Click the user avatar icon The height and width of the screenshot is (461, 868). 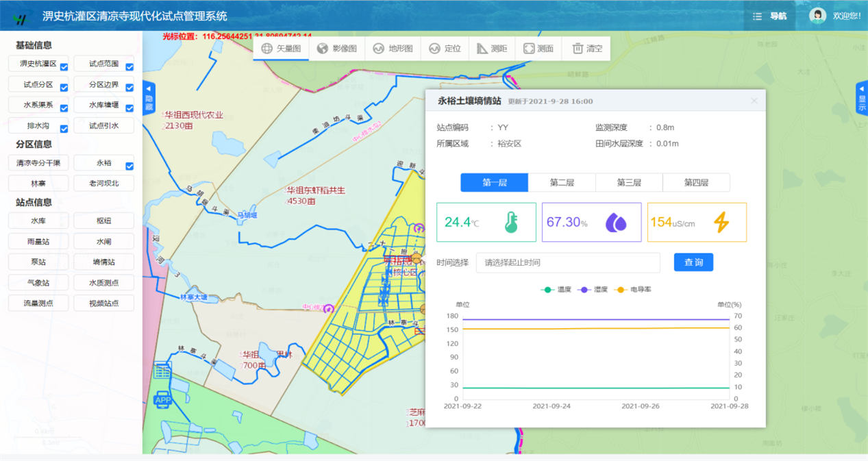click(x=817, y=16)
